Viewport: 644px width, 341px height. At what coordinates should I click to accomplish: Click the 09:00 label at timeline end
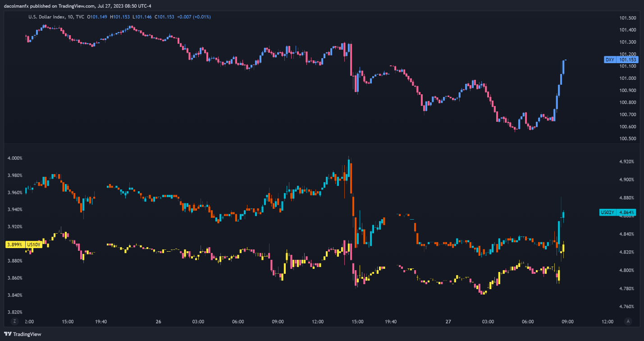[567, 322]
